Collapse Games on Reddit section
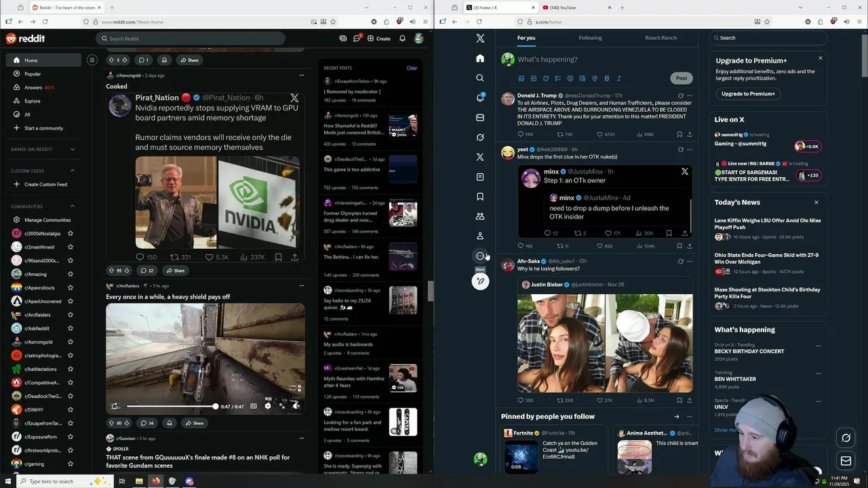868x488 pixels. 73,149
